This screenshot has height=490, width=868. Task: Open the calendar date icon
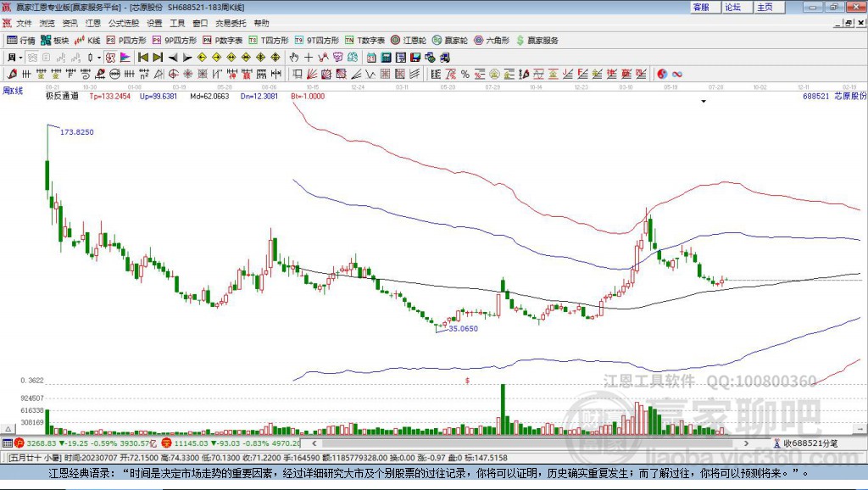[371, 58]
